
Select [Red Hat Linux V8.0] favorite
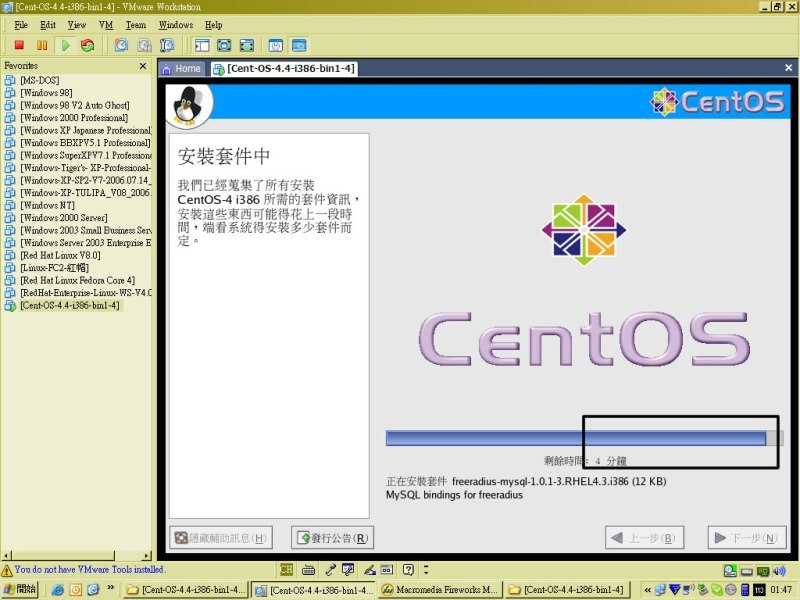(x=60, y=255)
